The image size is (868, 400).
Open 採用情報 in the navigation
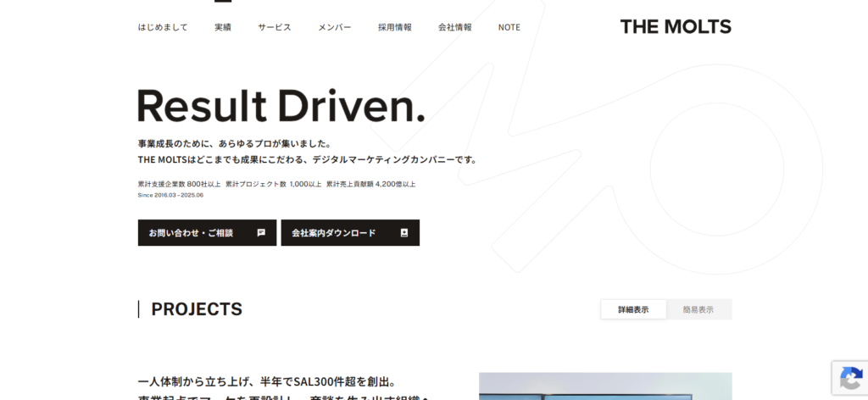(395, 27)
